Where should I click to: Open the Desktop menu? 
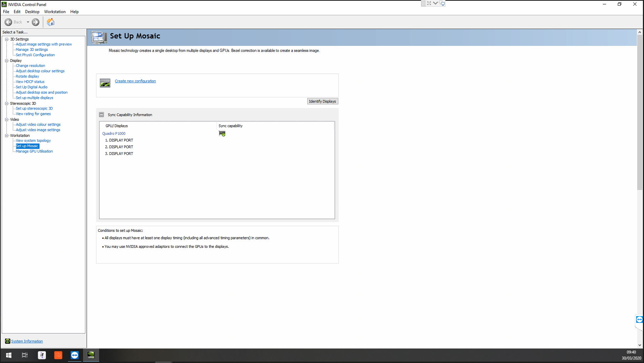(x=32, y=12)
